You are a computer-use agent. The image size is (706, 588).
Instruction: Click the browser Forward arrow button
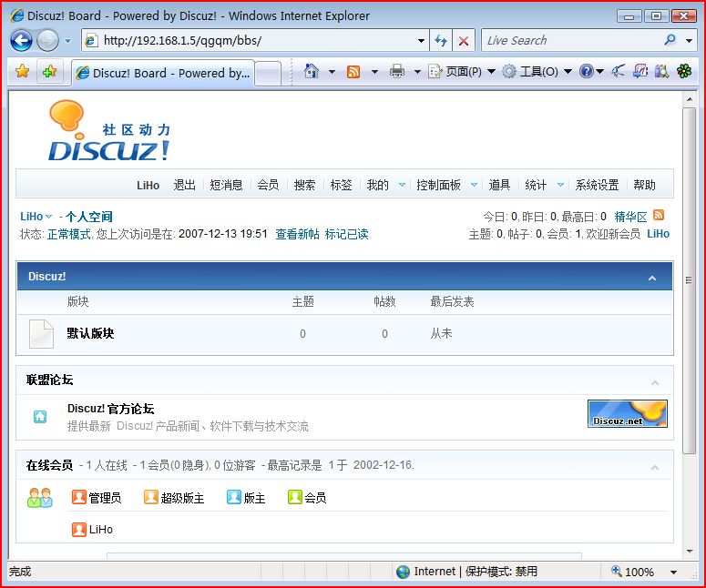point(47,40)
